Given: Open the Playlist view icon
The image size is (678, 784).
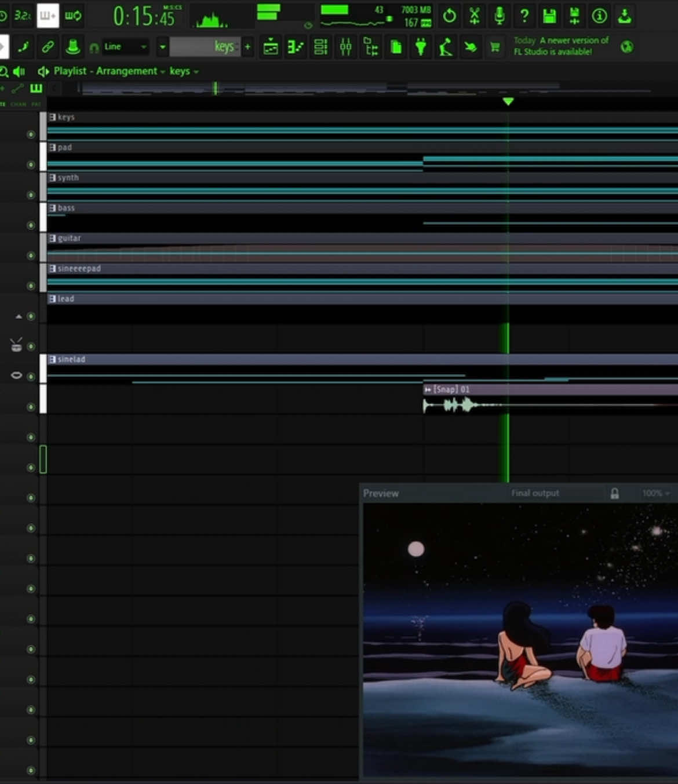Looking at the screenshot, I should [x=271, y=47].
